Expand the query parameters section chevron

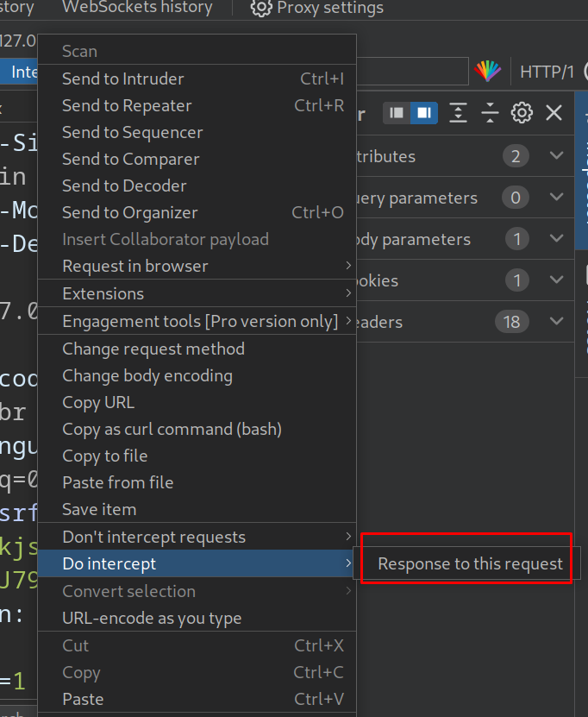[556, 197]
